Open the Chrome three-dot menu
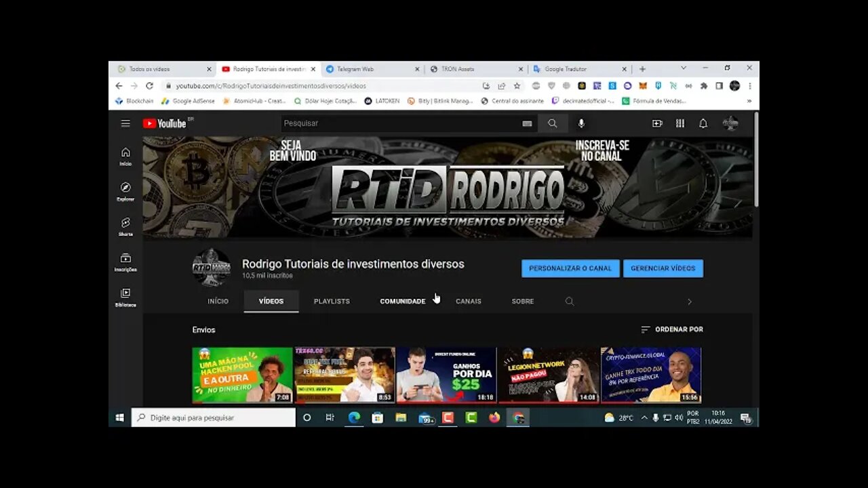The height and width of the screenshot is (488, 868). pyautogui.click(x=749, y=86)
